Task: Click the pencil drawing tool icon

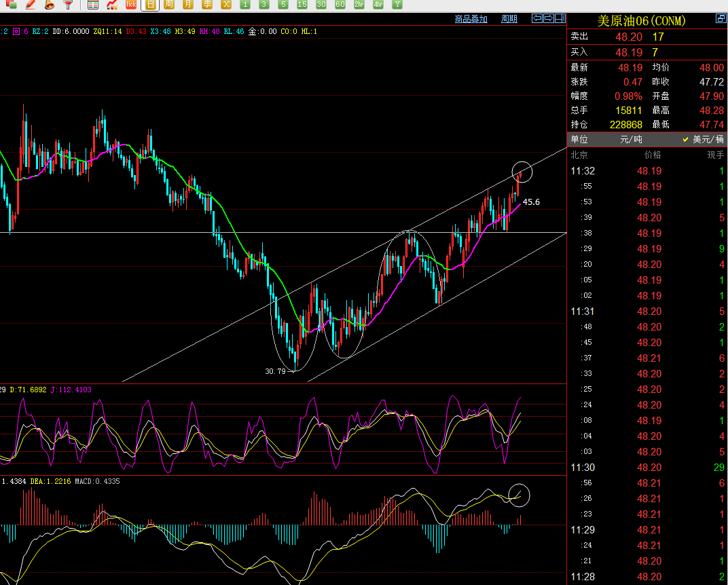Action: [30, 4]
